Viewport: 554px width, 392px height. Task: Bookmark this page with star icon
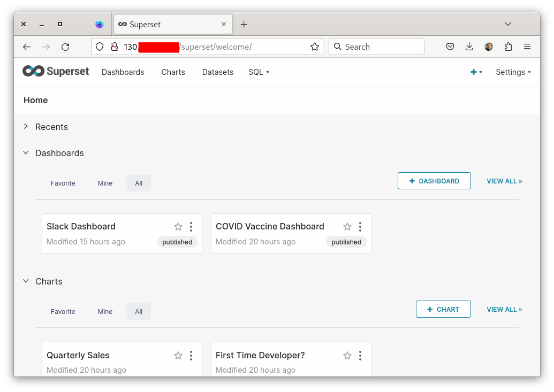pyautogui.click(x=315, y=47)
